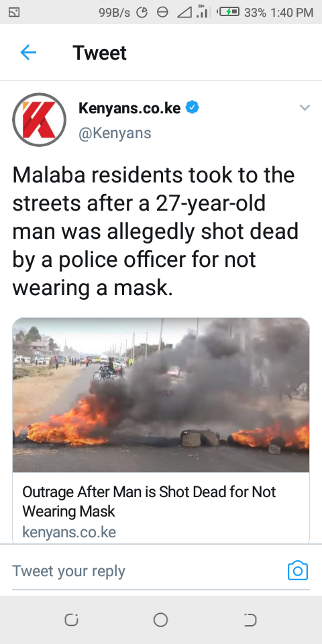Tap the data saver status icon
The width and height of the screenshot is (322, 644).
pyautogui.click(x=142, y=13)
